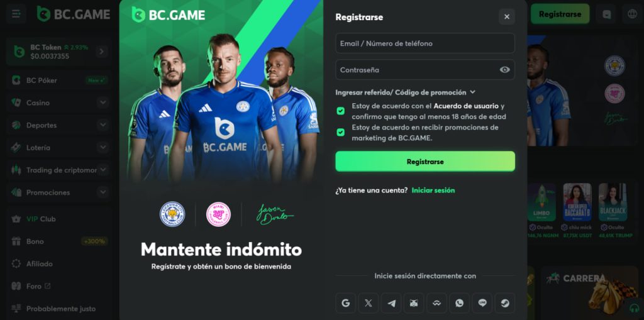Sign in with the WhatsApp icon
This screenshot has width=644, height=320.
pyautogui.click(x=459, y=303)
